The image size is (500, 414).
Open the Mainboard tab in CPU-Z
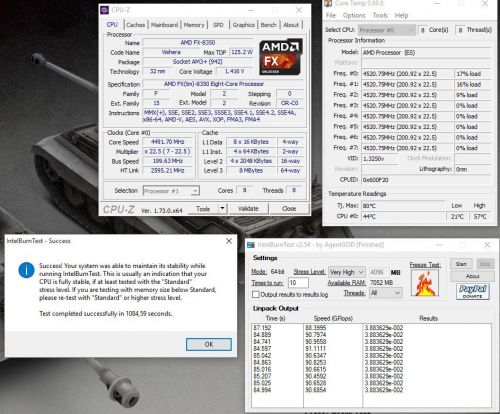coord(164,25)
